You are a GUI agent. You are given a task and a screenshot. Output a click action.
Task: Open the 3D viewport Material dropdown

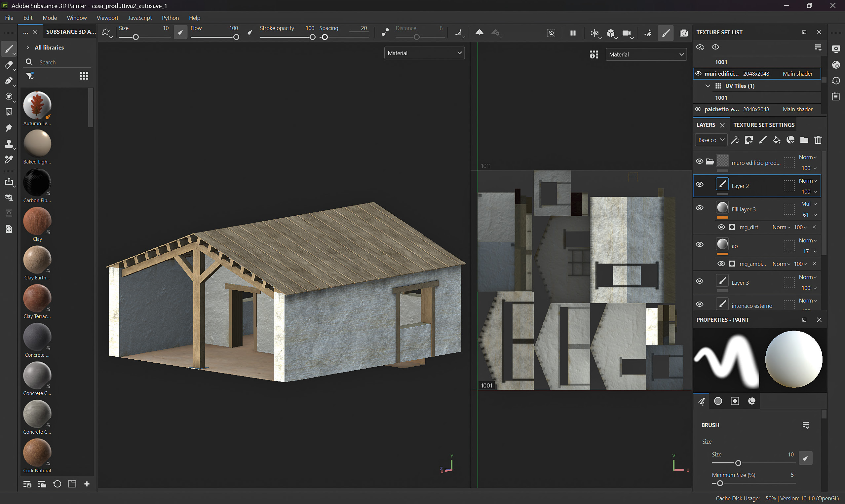coord(424,53)
